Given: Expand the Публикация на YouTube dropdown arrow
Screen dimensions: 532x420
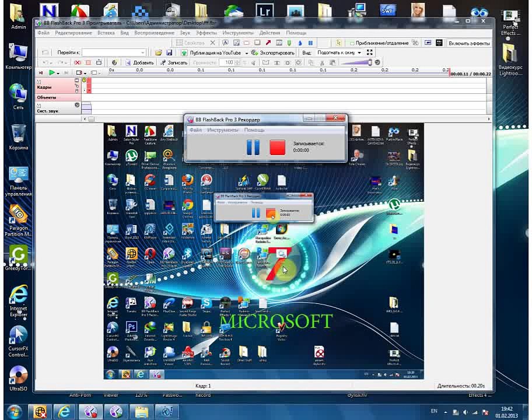Looking at the screenshot, I should pos(247,53).
